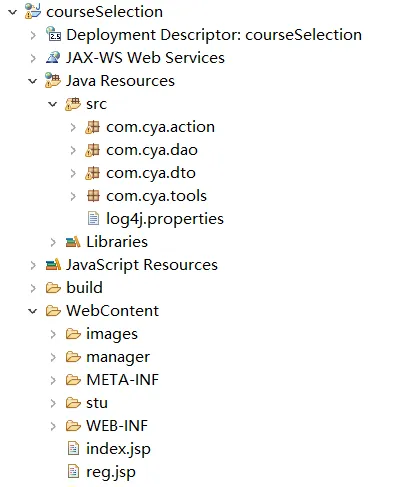Collapse the src folder arrow
Viewport: 420px width, 487px height.
coord(53,104)
